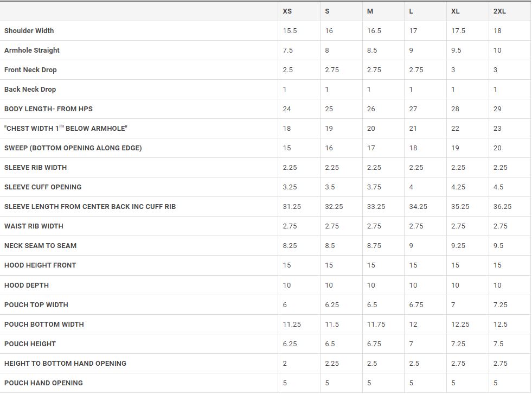This screenshot has width=532, height=394.
Task: Select the Armhole Straight row label
Action: [x=32, y=50]
